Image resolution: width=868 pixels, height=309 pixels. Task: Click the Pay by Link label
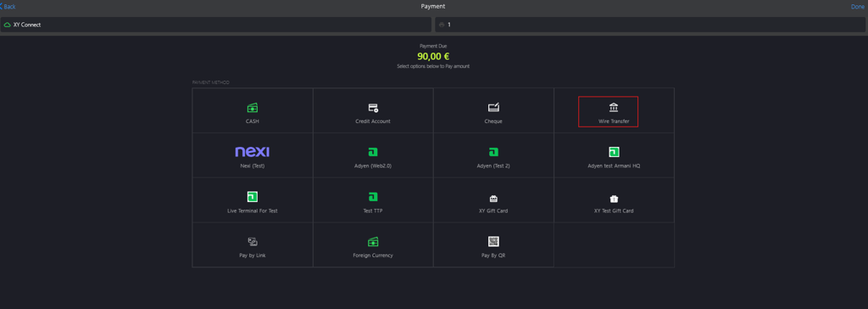[253, 256]
